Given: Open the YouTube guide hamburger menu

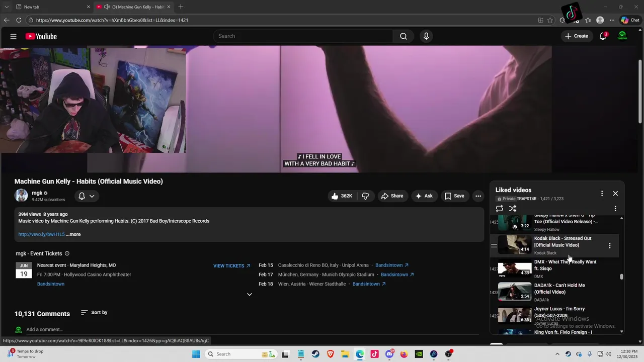Looking at the screenshot, I should pyautogui.click(x=14, y=36).
